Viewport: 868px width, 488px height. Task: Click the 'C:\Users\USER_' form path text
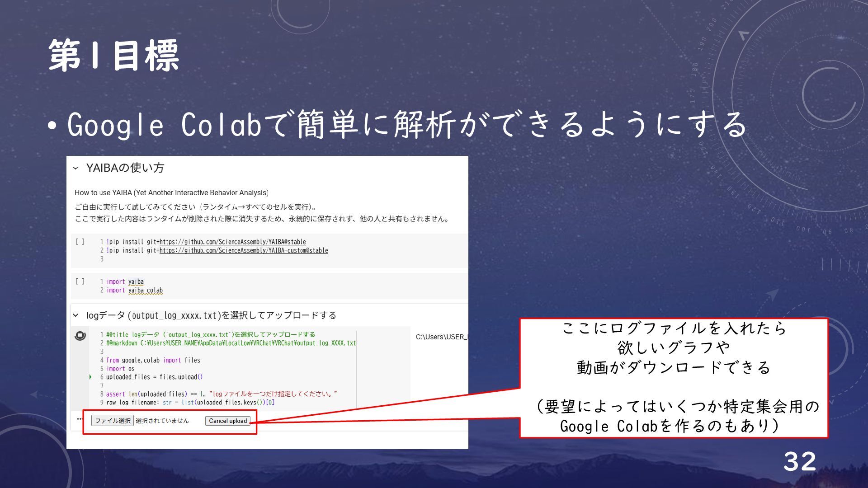[441, 337]
